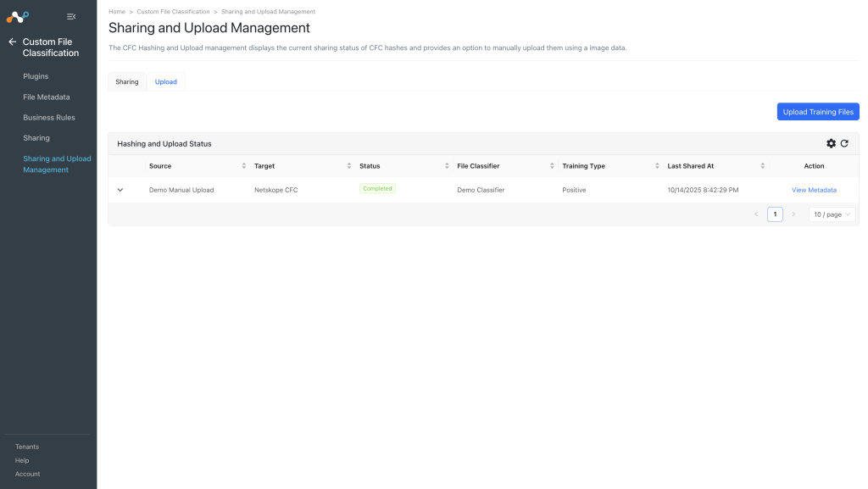The image size is (868, 489).
Task: Click the Netskope CFC target cell
Action: pyautogui.click(x=275, y=190)
